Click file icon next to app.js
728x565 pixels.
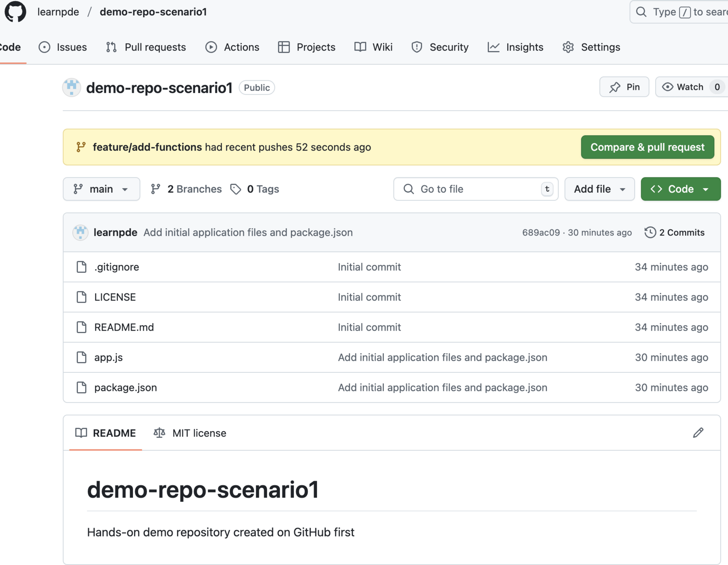[x=82, y=357]
